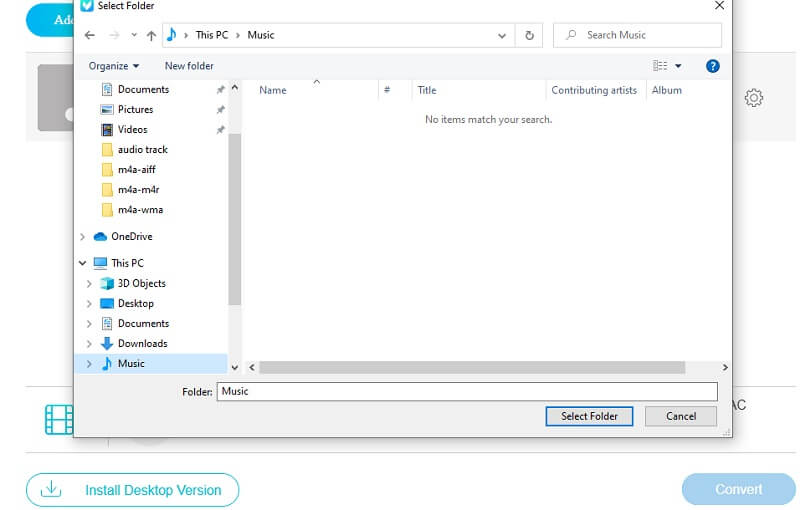
Task: Cancel the folder selection dialog
Action: pyautogui.click(x=680, y=416)
